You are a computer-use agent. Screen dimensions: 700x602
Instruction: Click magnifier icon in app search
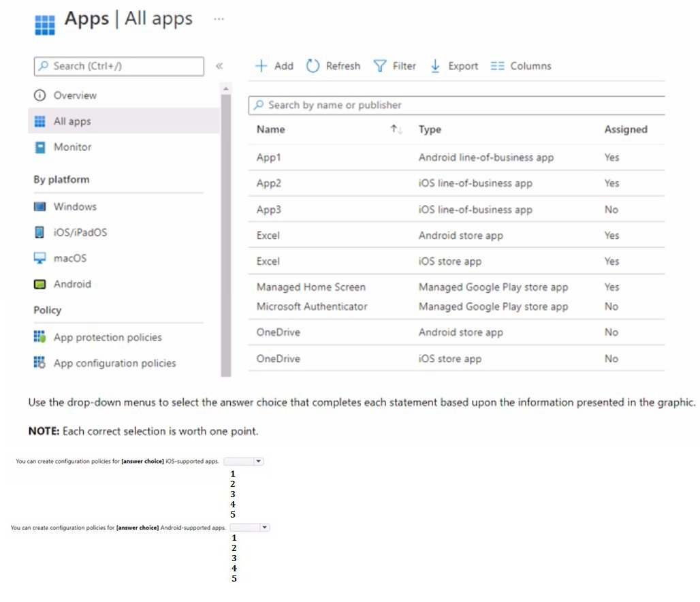pos(259,105)
